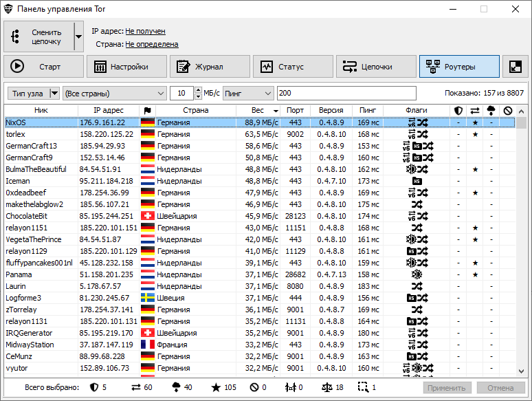Start Tor with the Старт button

43,67
